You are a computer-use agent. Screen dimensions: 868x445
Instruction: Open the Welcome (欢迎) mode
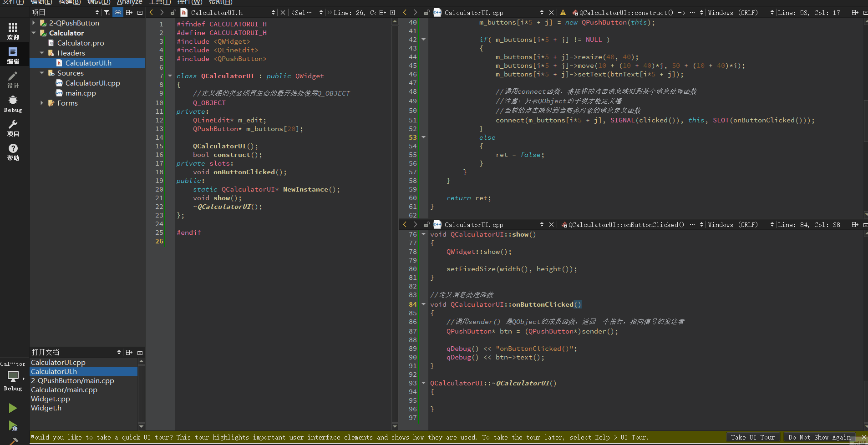pyautogui.click(x=13, y=31)
